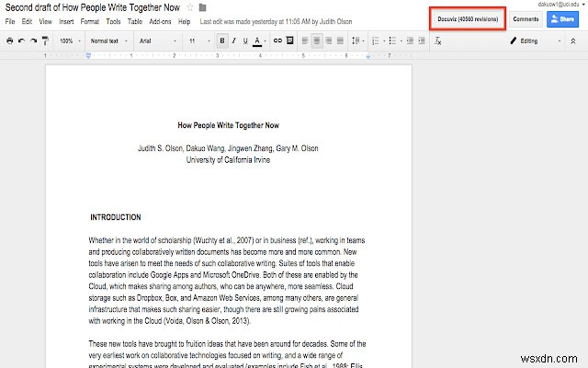Toggle Bold formatting
588x368 pixels.
pyautogui.click(x=222, y=40)
